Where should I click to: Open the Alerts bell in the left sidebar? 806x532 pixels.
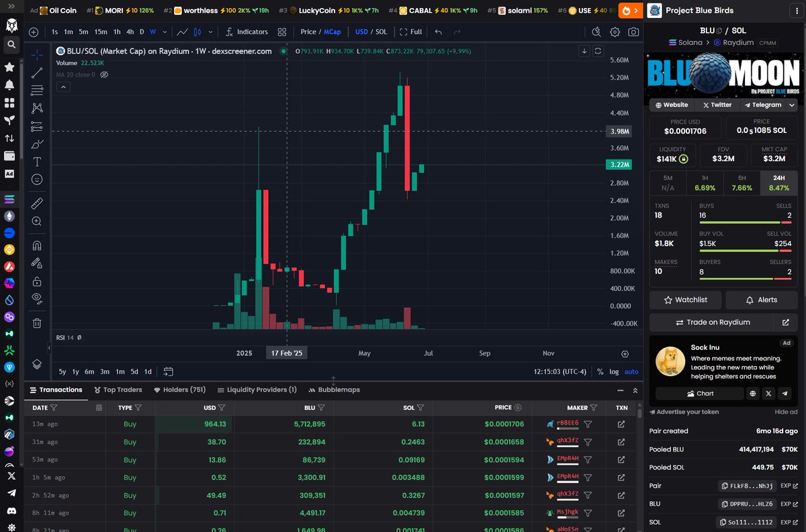[9, 85]
